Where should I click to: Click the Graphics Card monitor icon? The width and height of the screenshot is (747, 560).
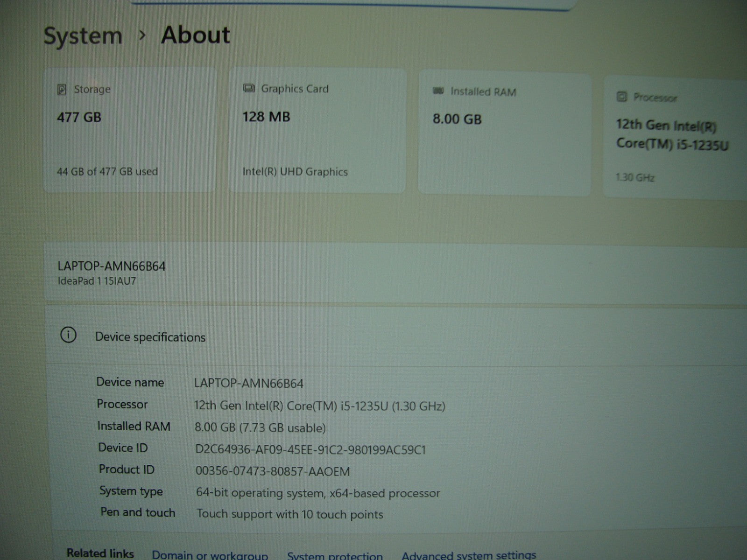[x=249, y=88]
